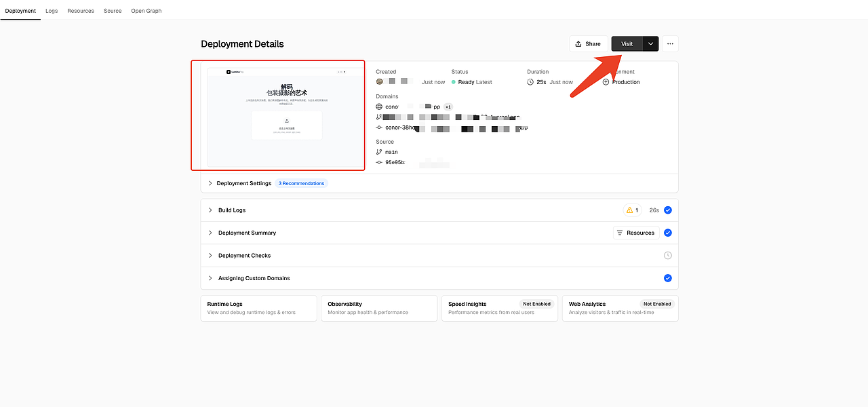Image resolution: width=868 pixels, height=407 pixels.
Task: Click Speed Insights Not Enabled badge
Action: click(x=536, y=304)
